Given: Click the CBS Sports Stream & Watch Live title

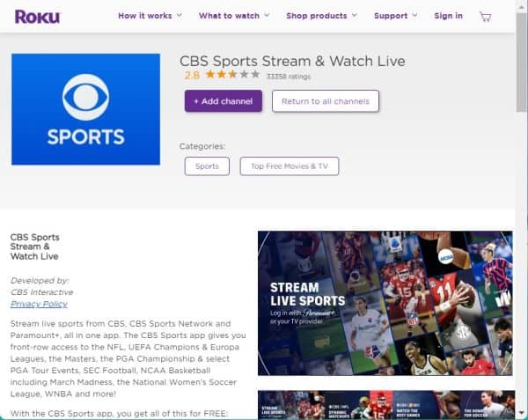Looking at the screenshot, I should click(x=292, y=61).
